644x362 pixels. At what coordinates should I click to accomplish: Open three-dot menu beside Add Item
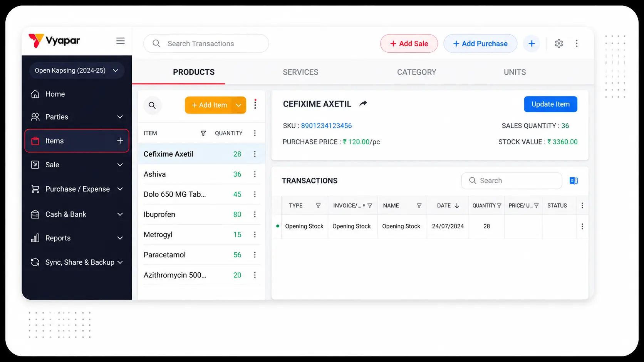click(255, 104)
